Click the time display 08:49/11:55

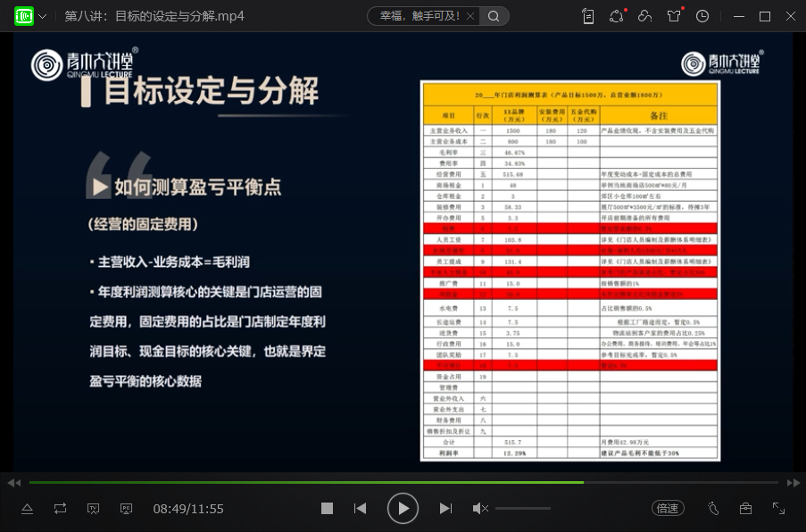coord(188,509)
